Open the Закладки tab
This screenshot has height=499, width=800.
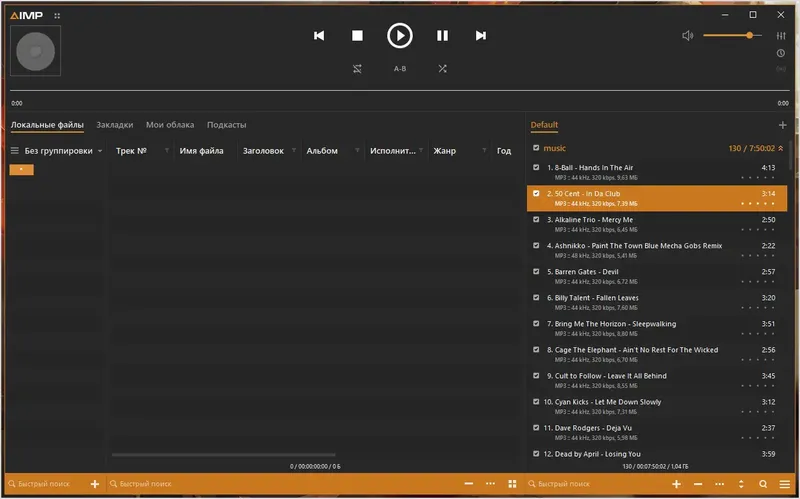point(115,125)
